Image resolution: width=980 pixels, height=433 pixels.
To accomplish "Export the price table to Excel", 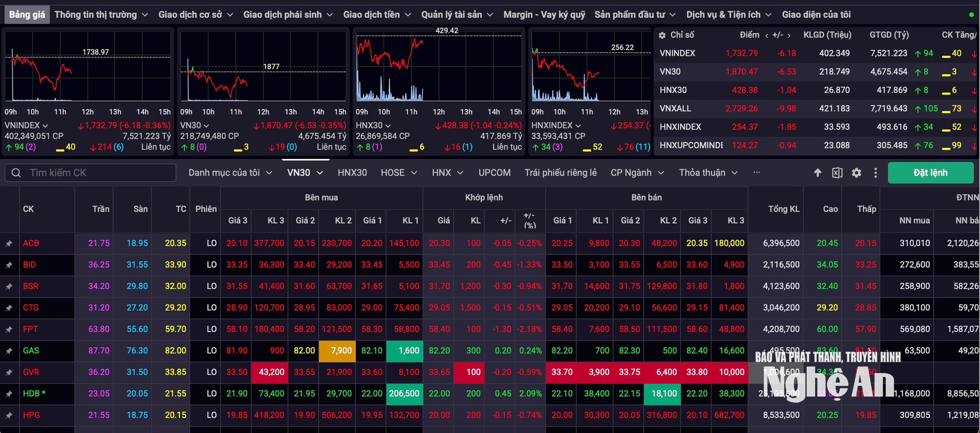I will 837,173.
